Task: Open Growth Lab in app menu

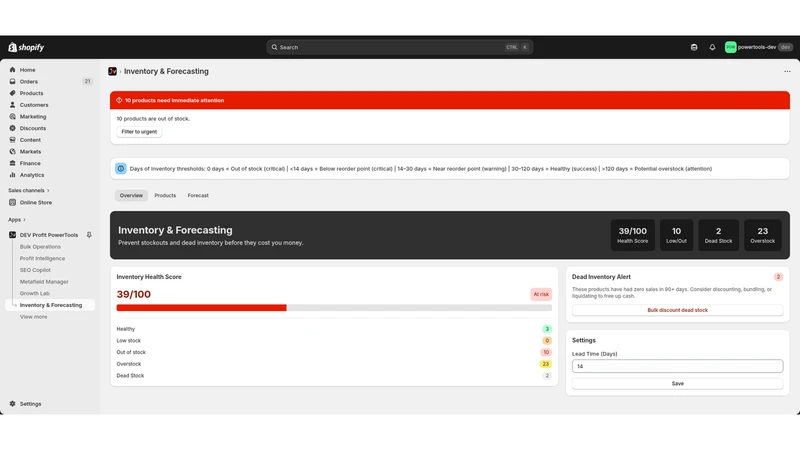Action: [35, 293]
